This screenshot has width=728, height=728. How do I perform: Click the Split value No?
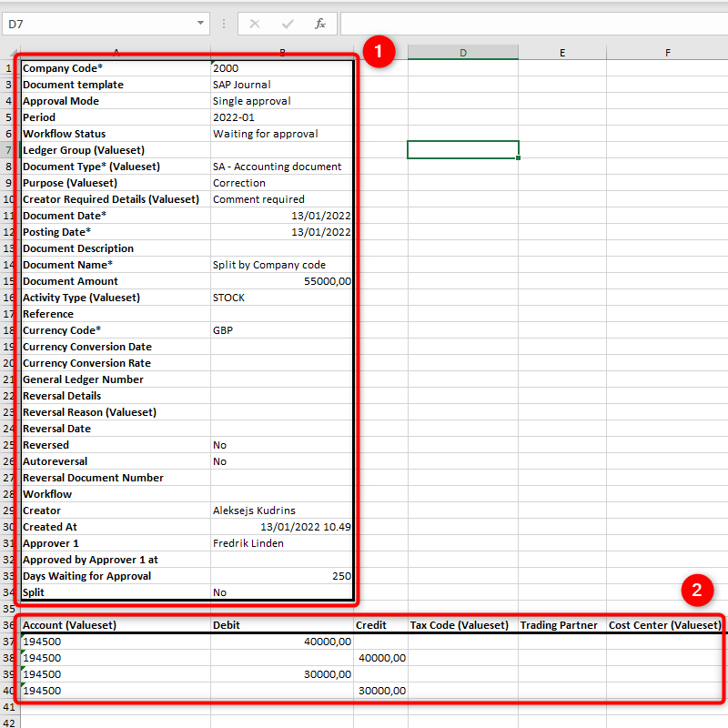(281, 592)
